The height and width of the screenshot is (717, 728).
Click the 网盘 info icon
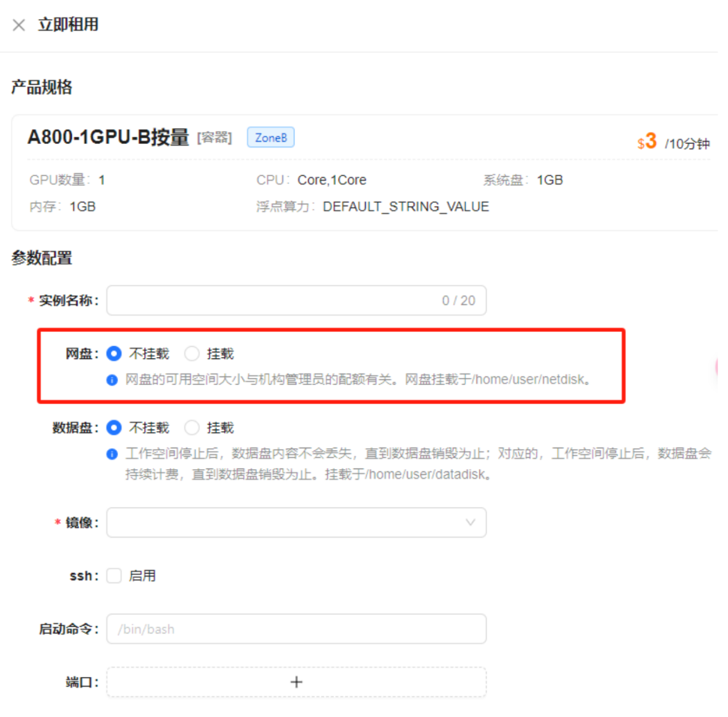coord(112,380)
